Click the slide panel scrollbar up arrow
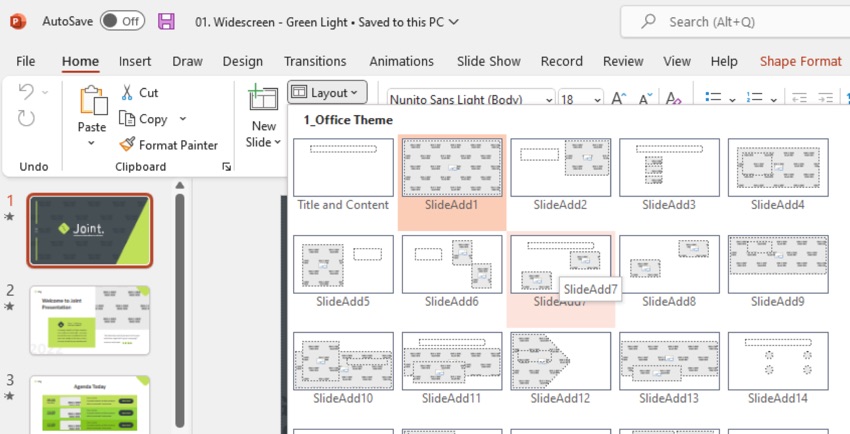This screenshot has height=434, width=850. click(180, 185)
